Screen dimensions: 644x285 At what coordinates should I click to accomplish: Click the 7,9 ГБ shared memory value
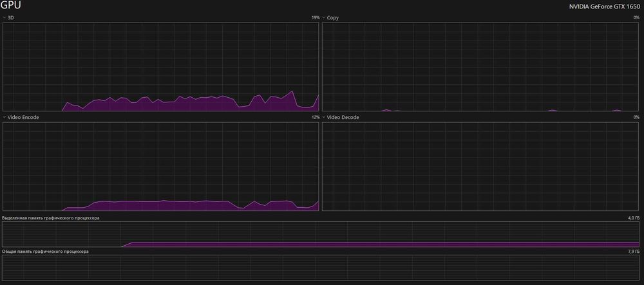(x=634, y=251)
